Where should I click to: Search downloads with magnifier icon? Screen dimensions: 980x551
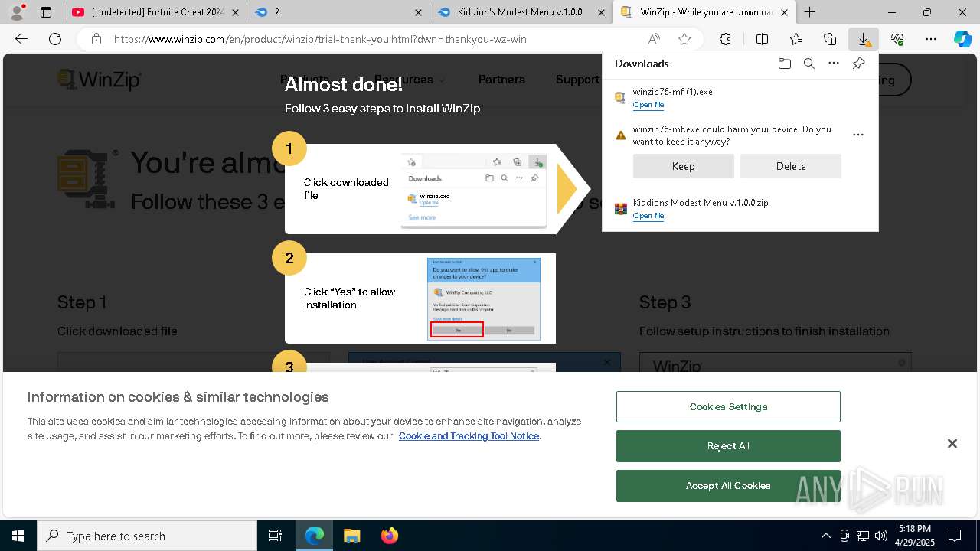pos(808,64)
